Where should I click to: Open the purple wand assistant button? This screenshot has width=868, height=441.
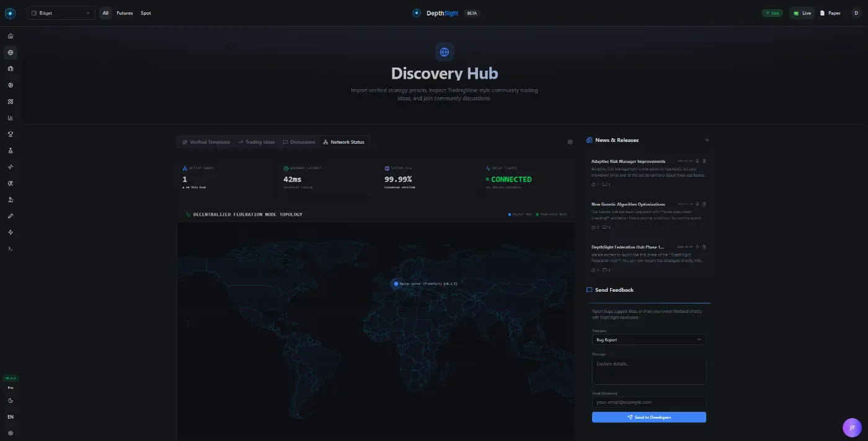click(x=852, y=427)
